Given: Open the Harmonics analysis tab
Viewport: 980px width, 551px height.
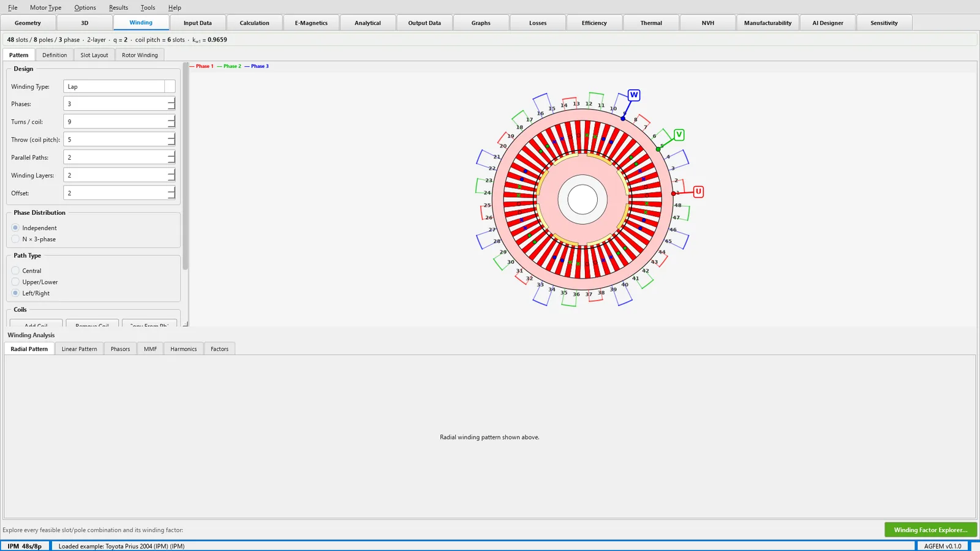Looking at the screenshot, I should tap(184, 349).
